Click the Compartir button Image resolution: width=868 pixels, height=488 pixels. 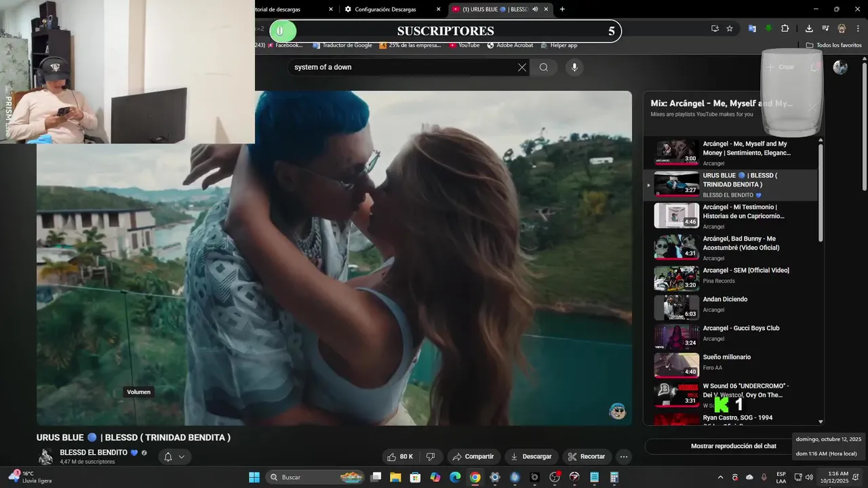click(473, 457)
